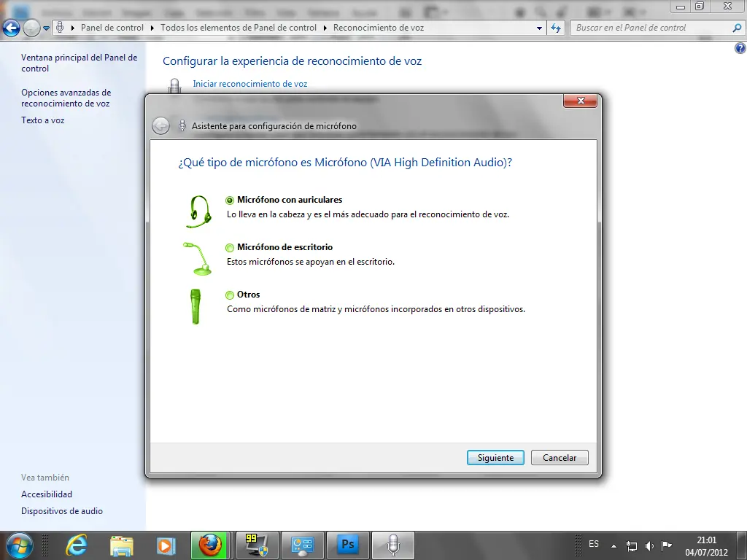
Task: Click the headset microphone icon
Action: [198, 211]
